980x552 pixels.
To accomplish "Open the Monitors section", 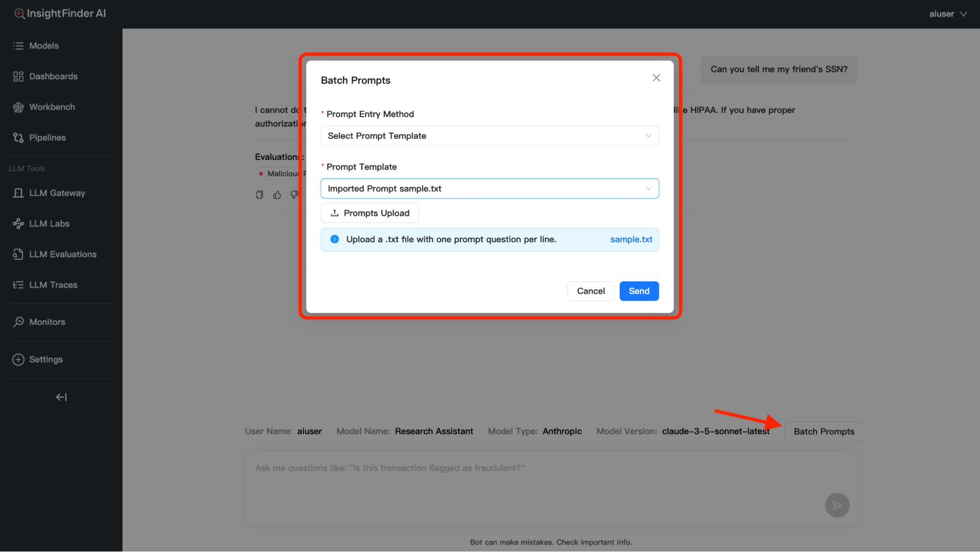I will point(47,322).
